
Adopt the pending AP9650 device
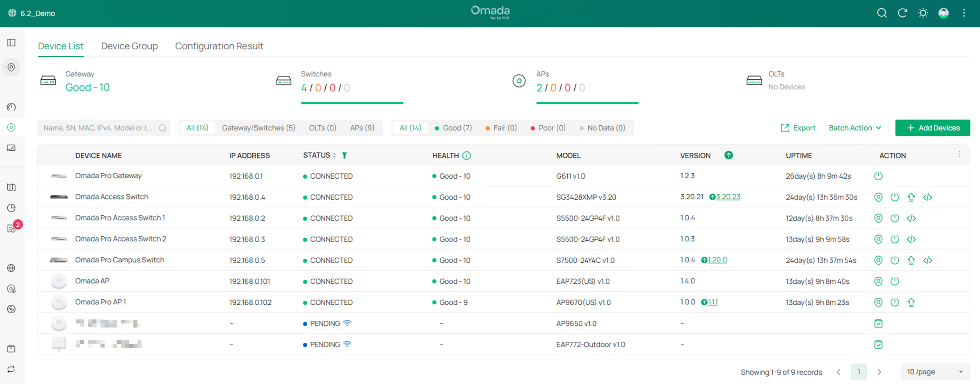(x=878, y=323)
